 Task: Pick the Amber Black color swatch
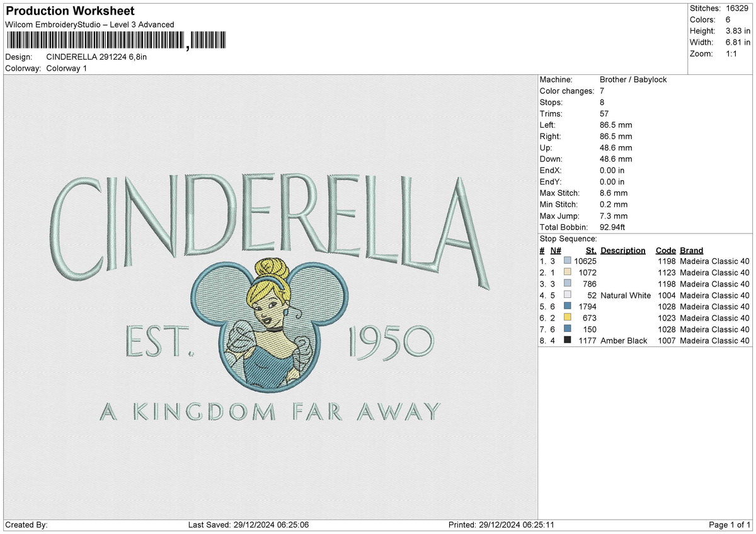point(568,340)
